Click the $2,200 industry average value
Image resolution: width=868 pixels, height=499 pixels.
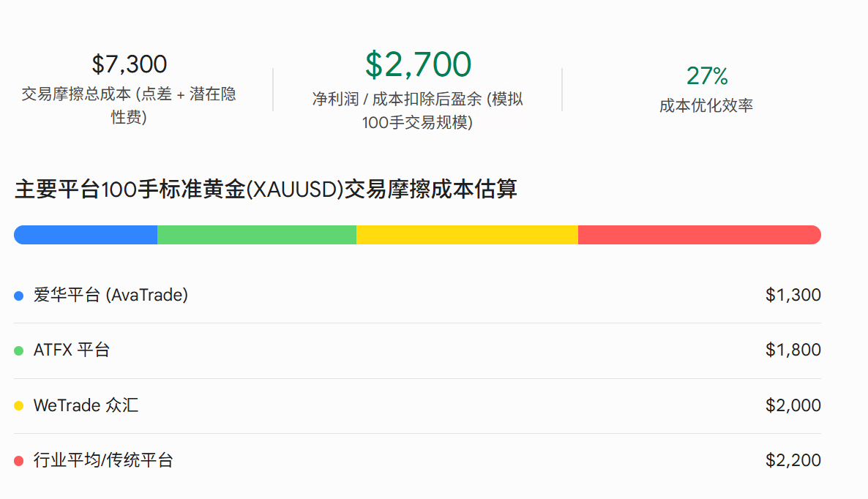point(793,459)
